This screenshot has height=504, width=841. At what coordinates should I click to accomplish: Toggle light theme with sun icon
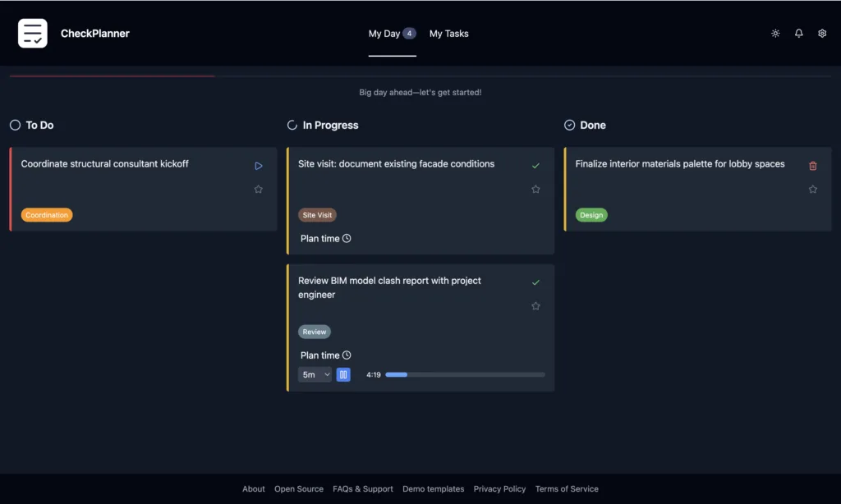(775, 34)
